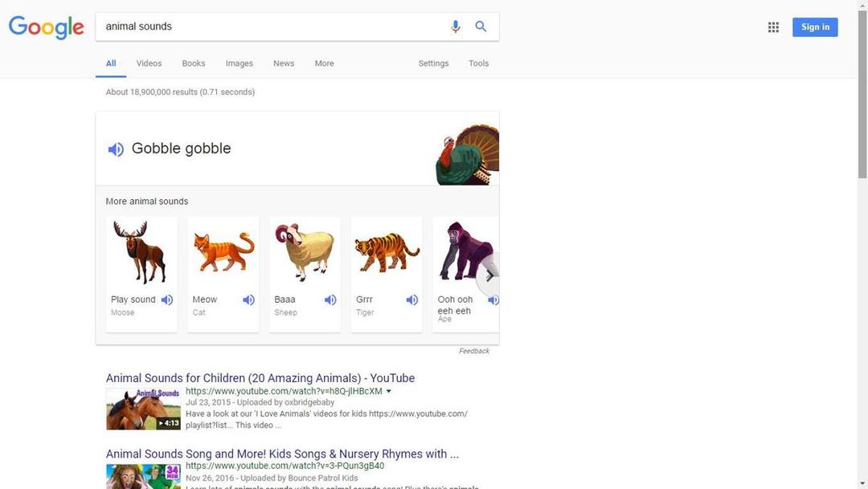The height and width of the screenshot is (489, 868).
Task: Play the Ape sound speaker icon
Action: (493, 300)
